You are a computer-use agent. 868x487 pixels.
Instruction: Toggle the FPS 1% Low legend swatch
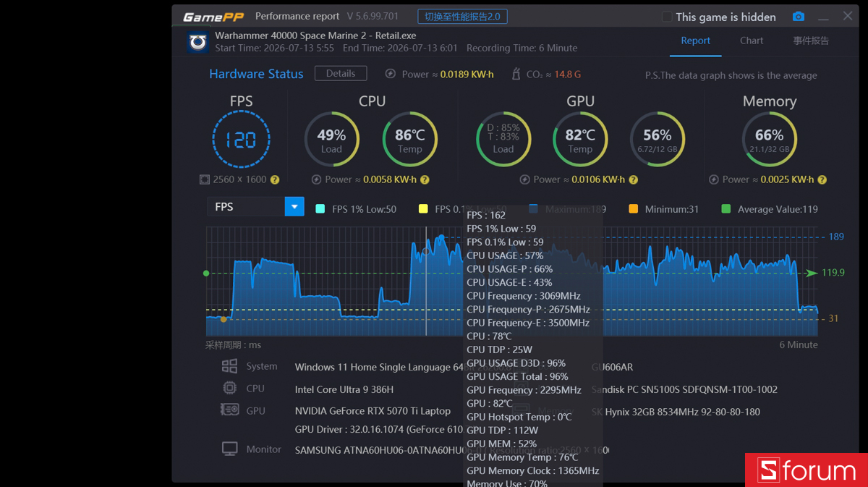[x=320, y=209]
